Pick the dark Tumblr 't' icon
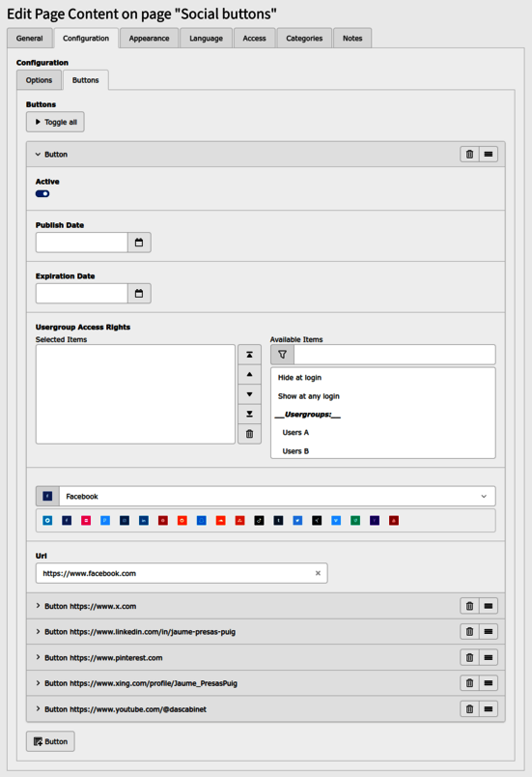Image resolution: width=532 pixels, height=777 pixels. coord(278,520)
